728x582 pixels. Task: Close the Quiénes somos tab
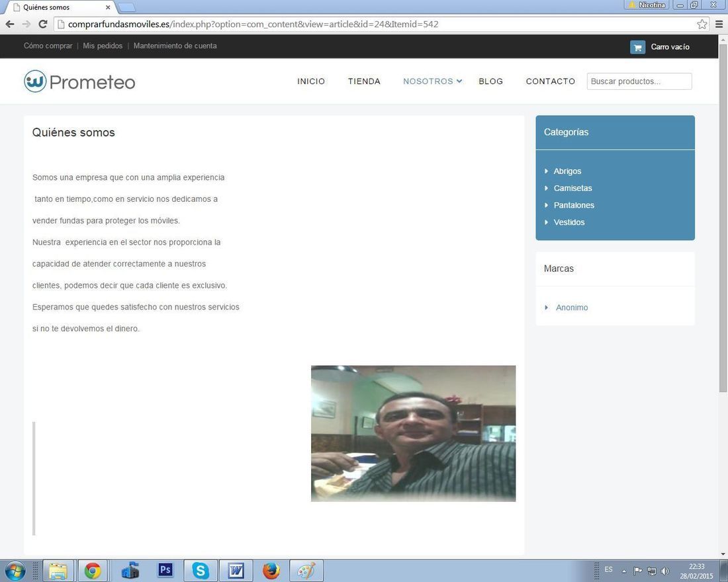point(108,7)
